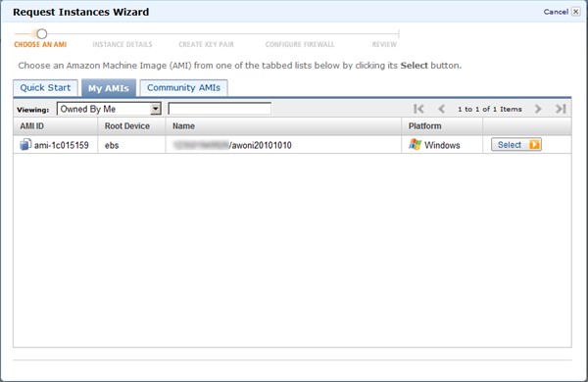Click the ami-1c015159 AMI ID cell
The height and width of the screenshot is (382, 588).
click(56, 145)
